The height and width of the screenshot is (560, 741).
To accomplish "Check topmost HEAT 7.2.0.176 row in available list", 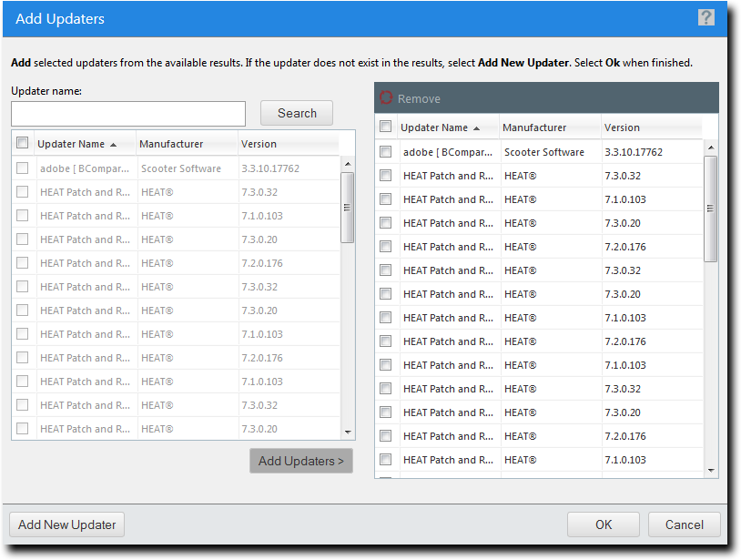I will 22,263.
